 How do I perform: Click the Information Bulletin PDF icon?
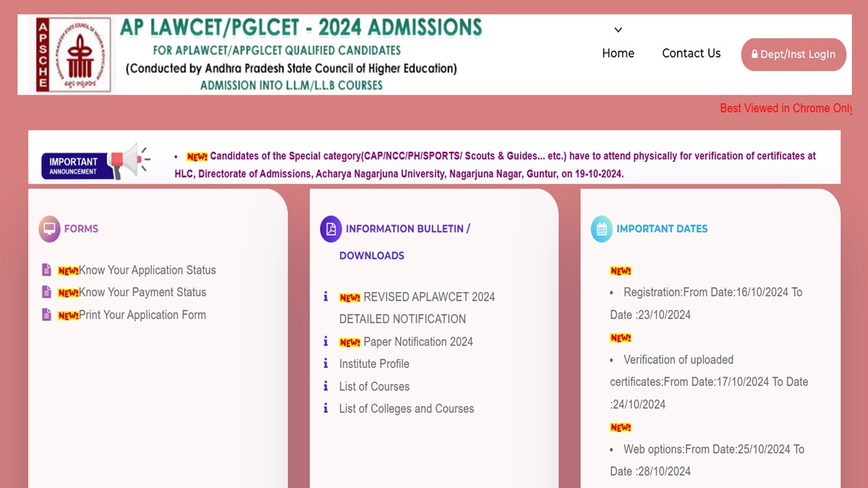331,228
